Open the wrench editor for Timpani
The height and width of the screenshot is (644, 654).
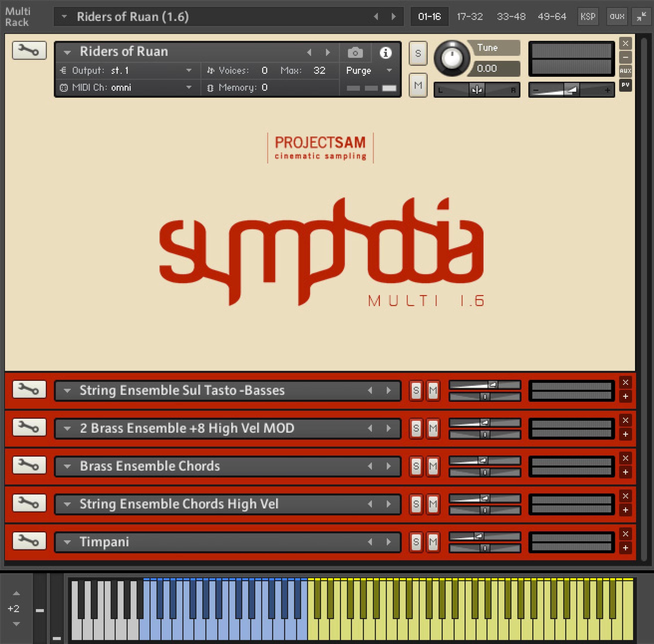point(29,541)
